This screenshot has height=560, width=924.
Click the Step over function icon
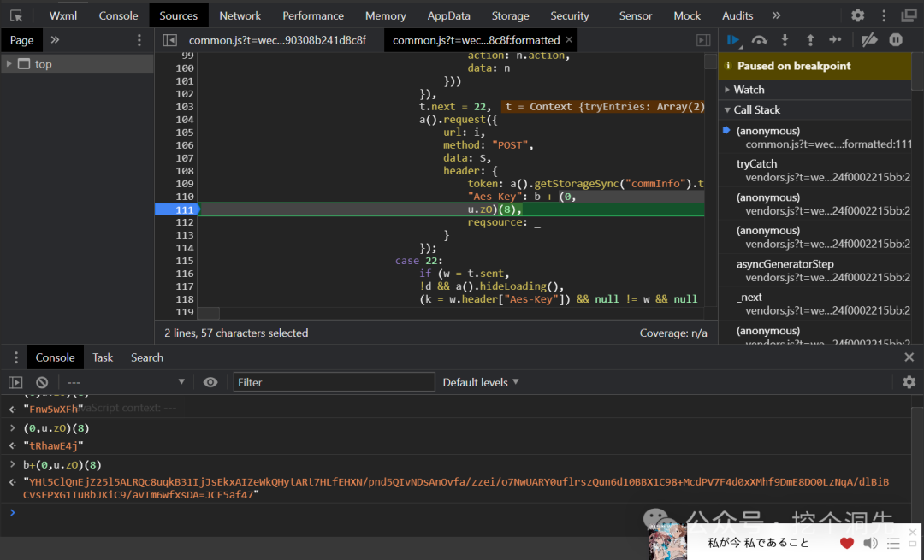[x=759, y=40]
